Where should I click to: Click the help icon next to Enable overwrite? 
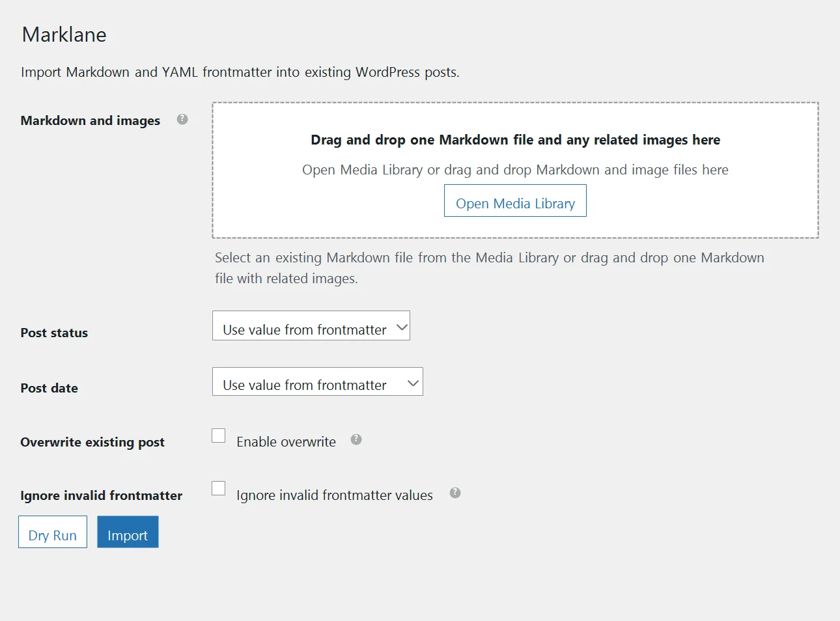pos(356,439)
